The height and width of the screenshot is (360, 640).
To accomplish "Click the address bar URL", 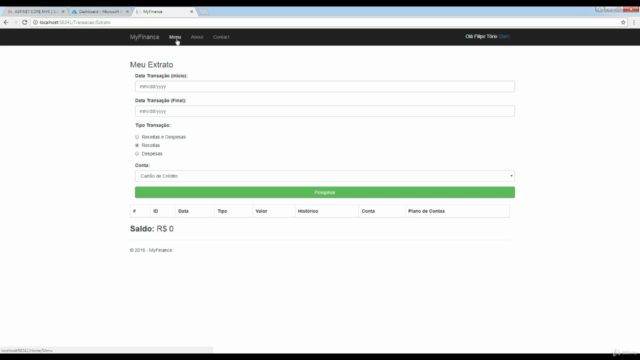I will pyautogui.click(x=75, y=22).
